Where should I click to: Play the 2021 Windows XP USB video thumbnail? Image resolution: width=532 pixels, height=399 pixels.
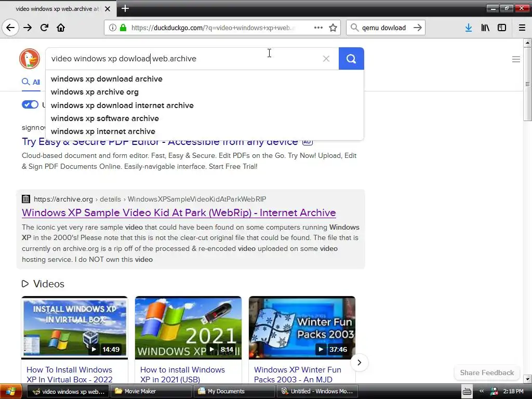pos(188,327)
